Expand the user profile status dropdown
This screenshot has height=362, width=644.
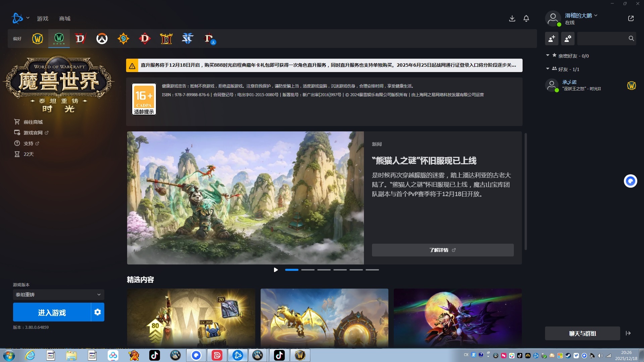[x=596, y=15]
